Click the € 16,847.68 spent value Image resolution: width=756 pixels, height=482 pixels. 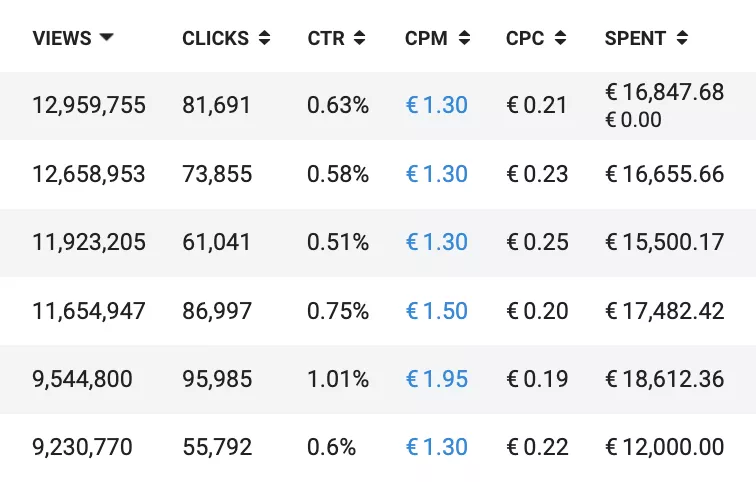(x=665, y=92)
